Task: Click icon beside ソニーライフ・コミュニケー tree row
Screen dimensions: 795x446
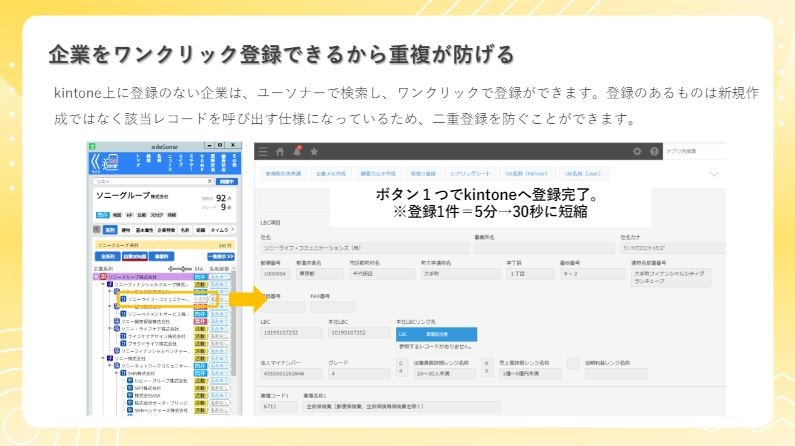Action: (x=123, y=300)
